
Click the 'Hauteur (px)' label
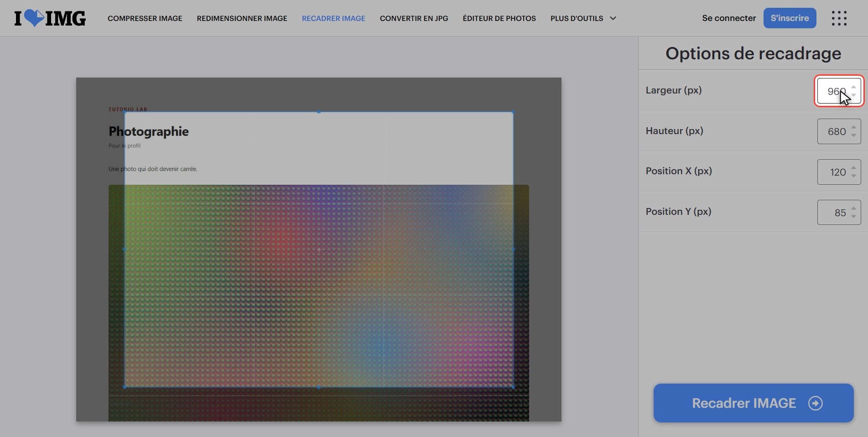675,131
